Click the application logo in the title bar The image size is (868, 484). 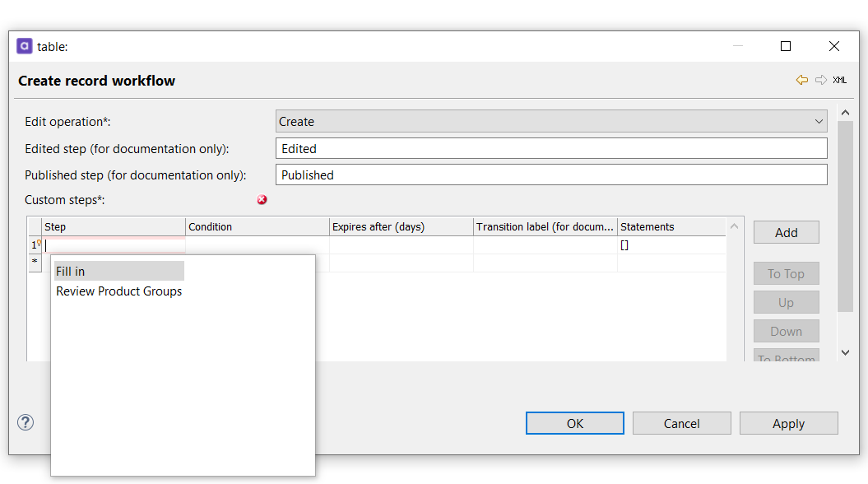(24, 46)
